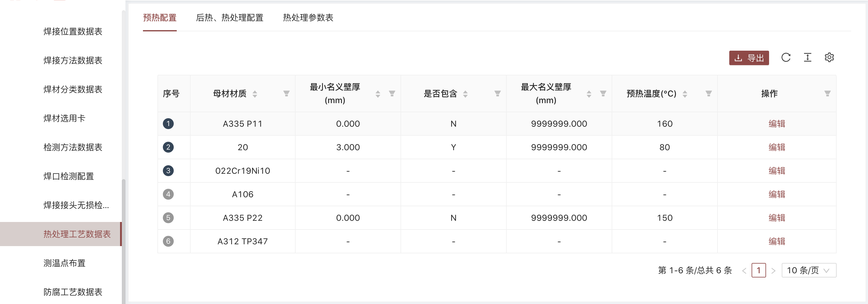Sort by 母材材质 column
The height and width of the screenshot is (304, 868).
255,94
